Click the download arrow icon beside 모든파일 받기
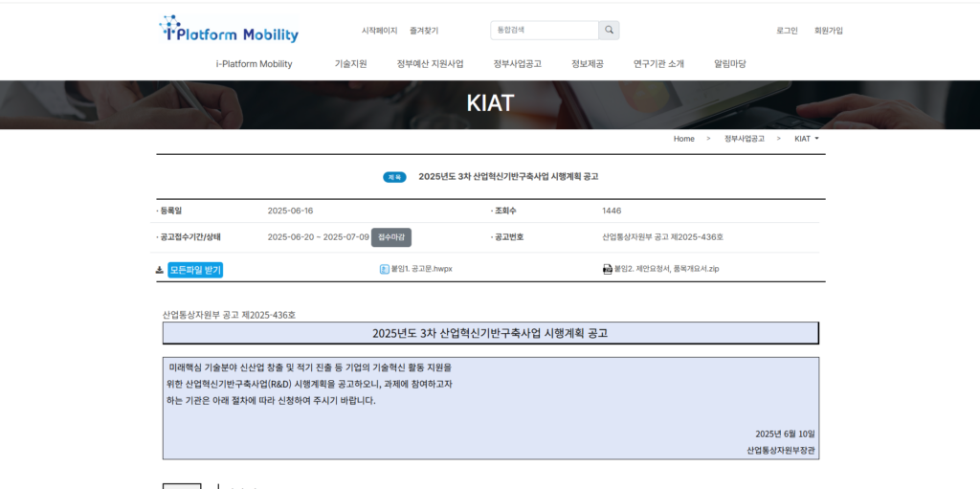 pos(160,270)
